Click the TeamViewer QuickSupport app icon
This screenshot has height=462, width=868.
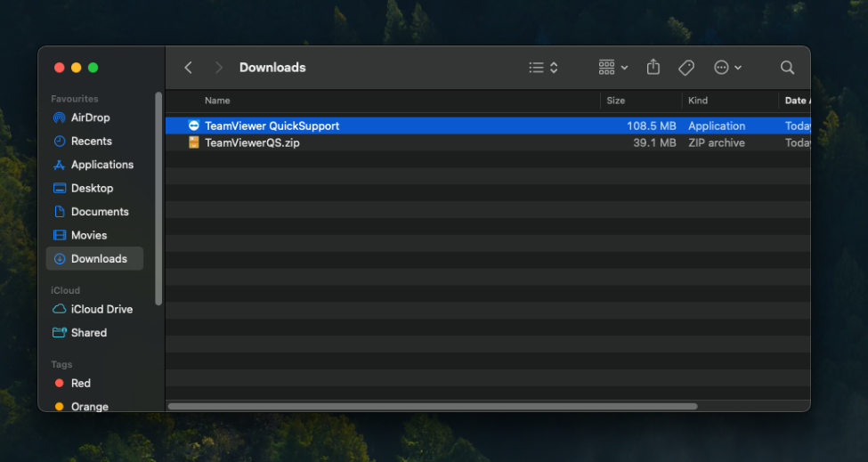[194, 126]
